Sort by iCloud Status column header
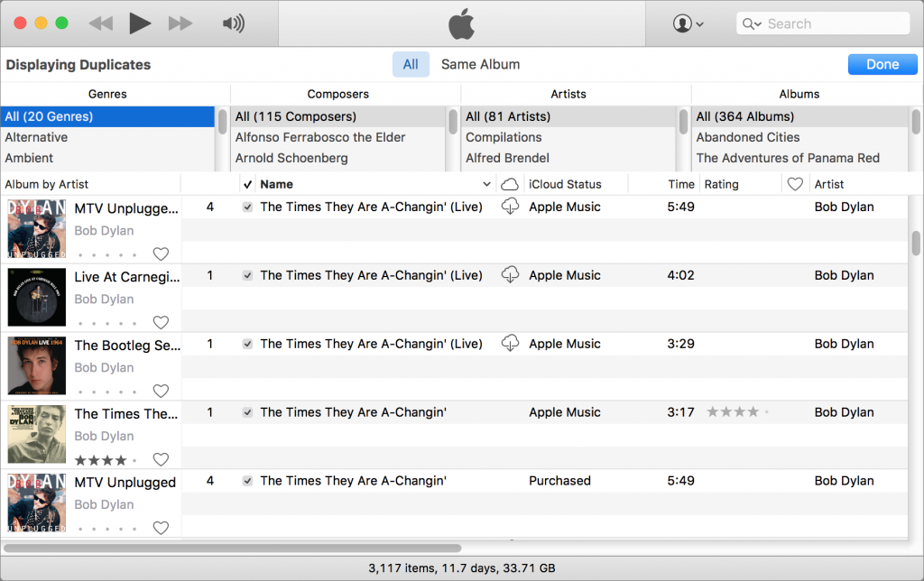 point(565,184)
